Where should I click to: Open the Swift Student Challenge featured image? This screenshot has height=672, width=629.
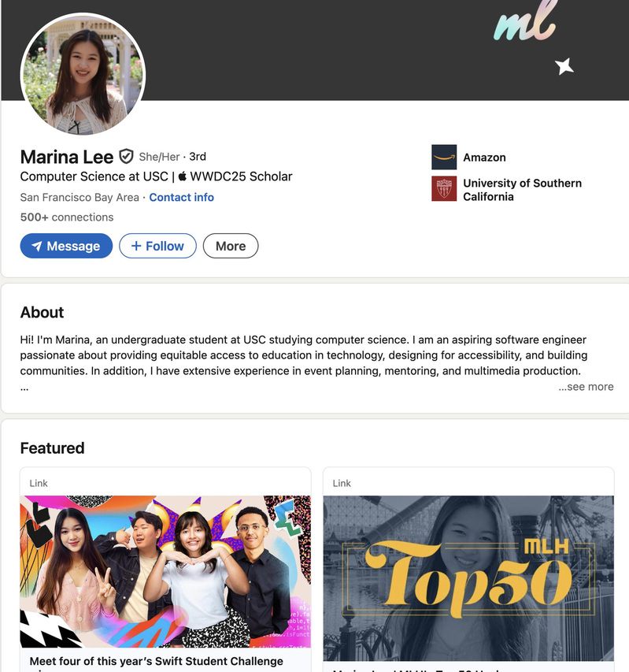[165, 572]
